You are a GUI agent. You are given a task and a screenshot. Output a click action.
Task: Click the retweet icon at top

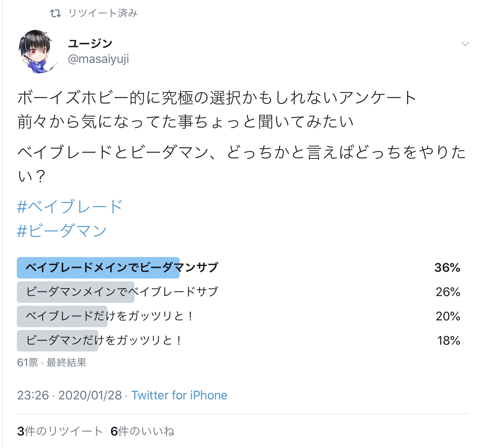[55, 14]
